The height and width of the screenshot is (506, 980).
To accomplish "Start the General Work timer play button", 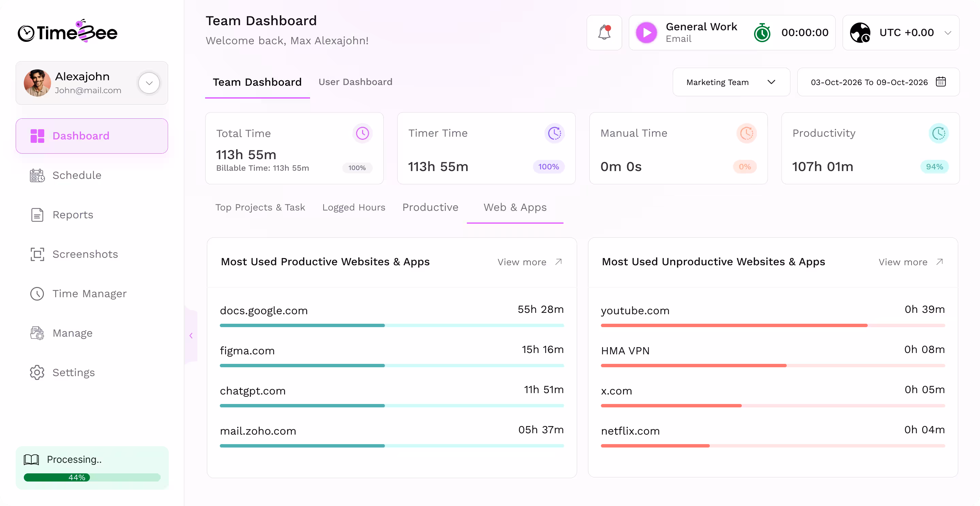I will [x=647, y=33].
